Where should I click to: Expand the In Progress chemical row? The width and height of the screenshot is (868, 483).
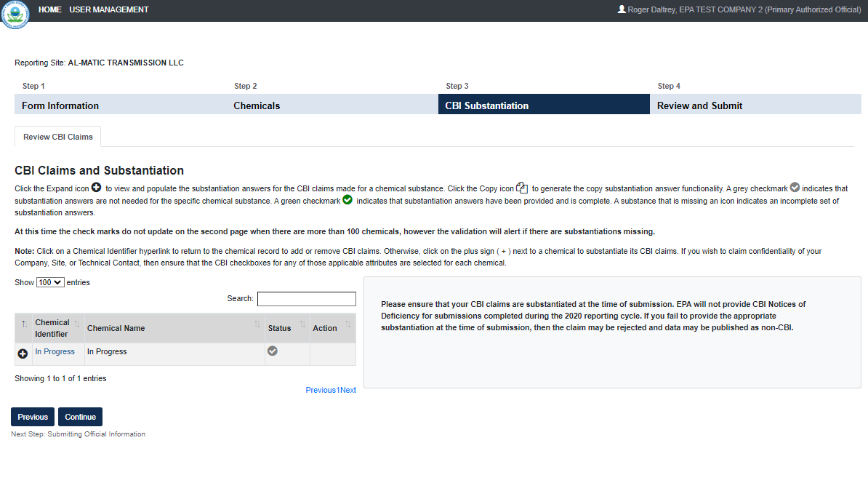point(23,353)
